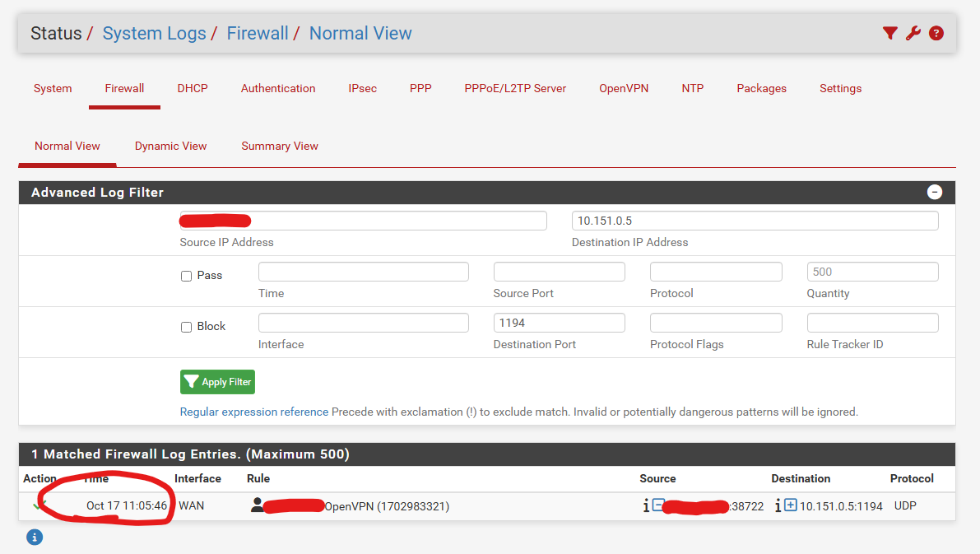Enable the Block checkbox
The width and height of the screenshot is (980, 554).
[x=186, y=327]
